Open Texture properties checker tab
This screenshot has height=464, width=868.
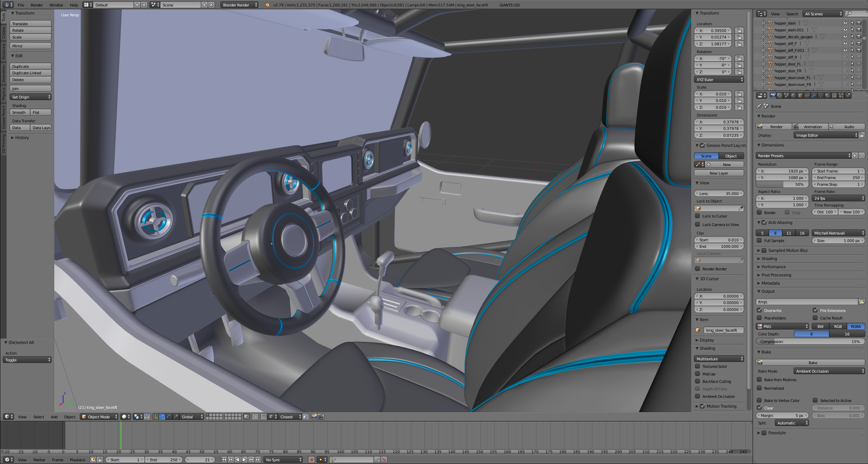point(834,96)
